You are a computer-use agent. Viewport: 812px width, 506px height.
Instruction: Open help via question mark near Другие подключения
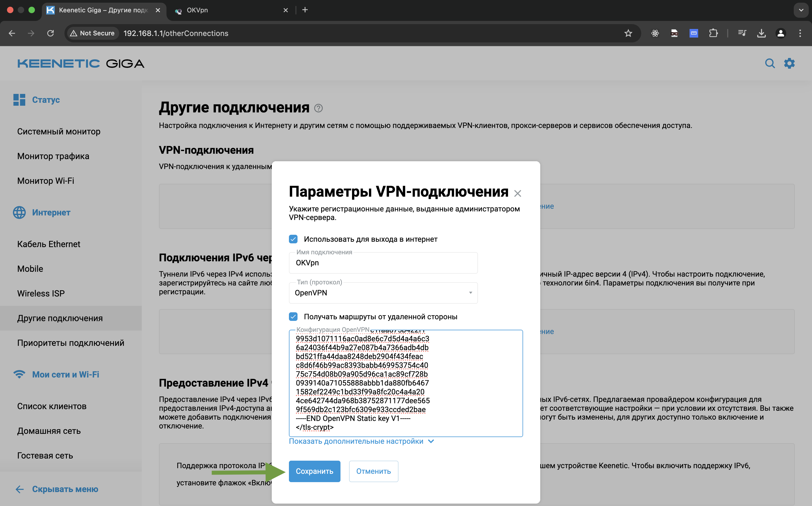coord(318,108)
